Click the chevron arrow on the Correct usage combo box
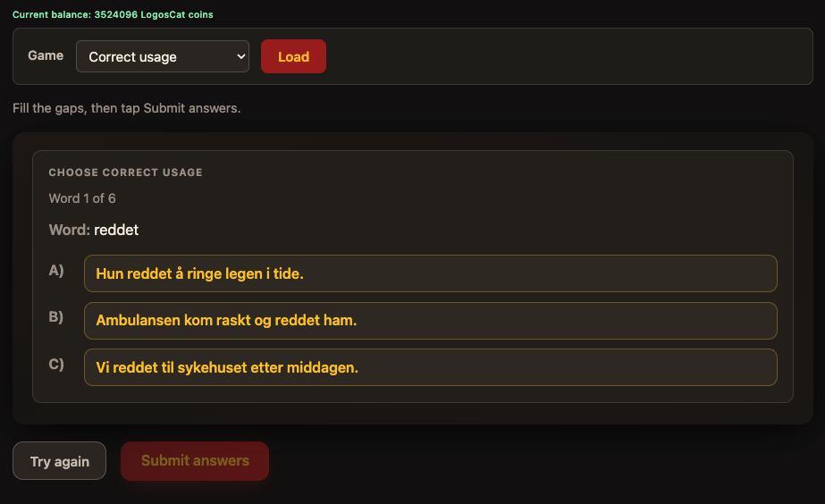This screenshot has height=504, width=825. pos(240,56)
